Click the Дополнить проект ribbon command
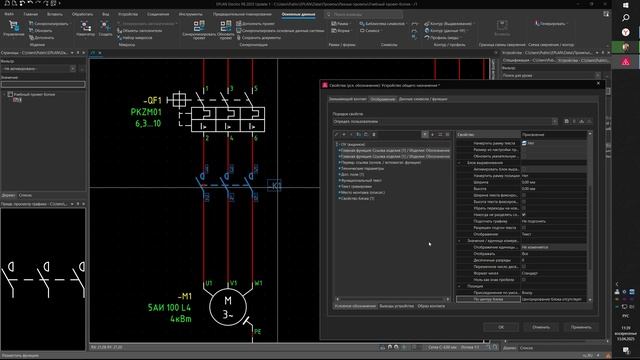This screenshot has height=360, width=640. point(256,24)
